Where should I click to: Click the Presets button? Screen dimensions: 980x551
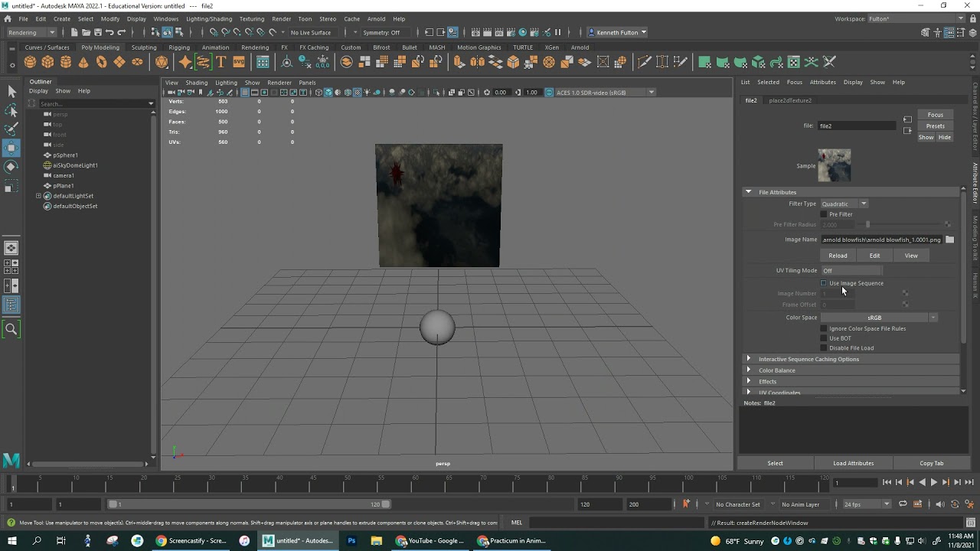[x=935, y=126]
